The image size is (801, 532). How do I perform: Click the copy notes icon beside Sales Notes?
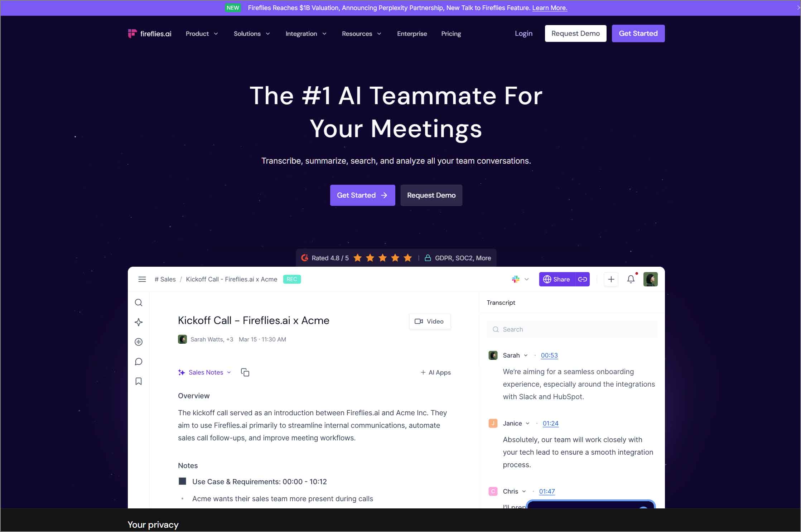(x=245, y=372)
